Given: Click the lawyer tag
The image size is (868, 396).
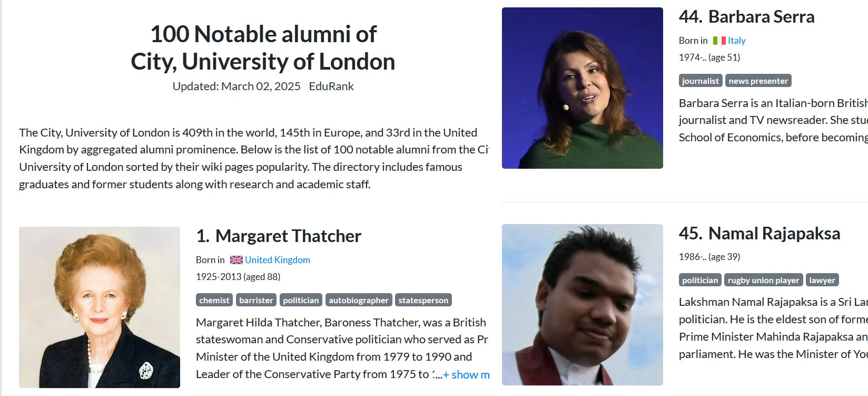Looking at the screenshot, I should (x=822, y=280).
